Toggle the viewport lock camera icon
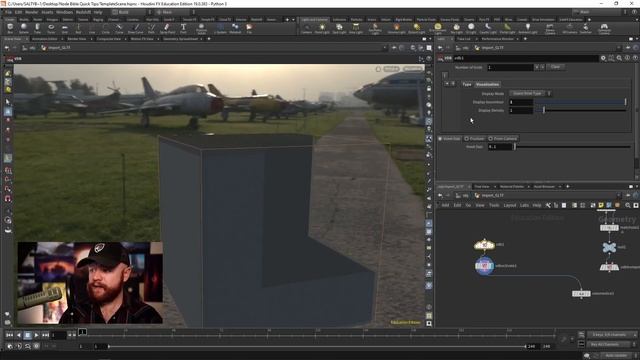The height and width of the screenshot is (360, 640). click(x=429, y=89)
